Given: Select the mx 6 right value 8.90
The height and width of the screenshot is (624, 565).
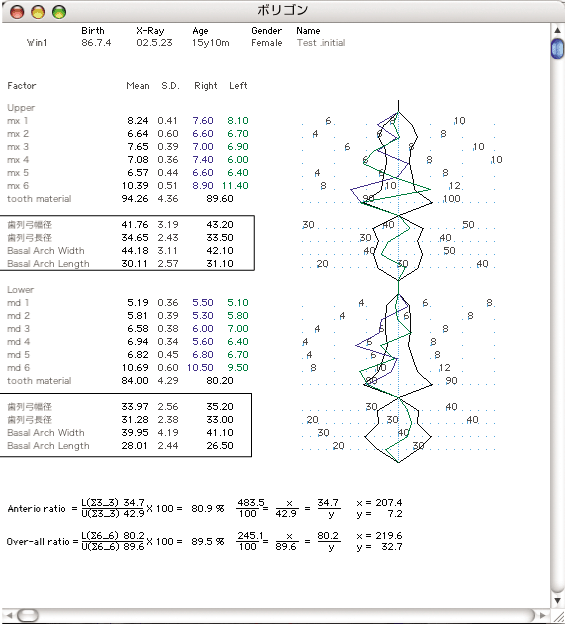Looking at the screenshot, I should [x=203, y=185].
